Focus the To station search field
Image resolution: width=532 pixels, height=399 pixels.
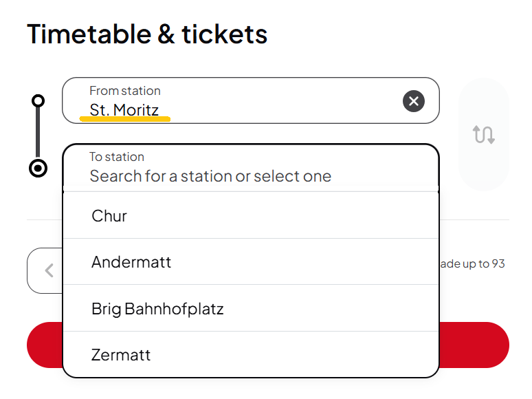coord(251,168)
